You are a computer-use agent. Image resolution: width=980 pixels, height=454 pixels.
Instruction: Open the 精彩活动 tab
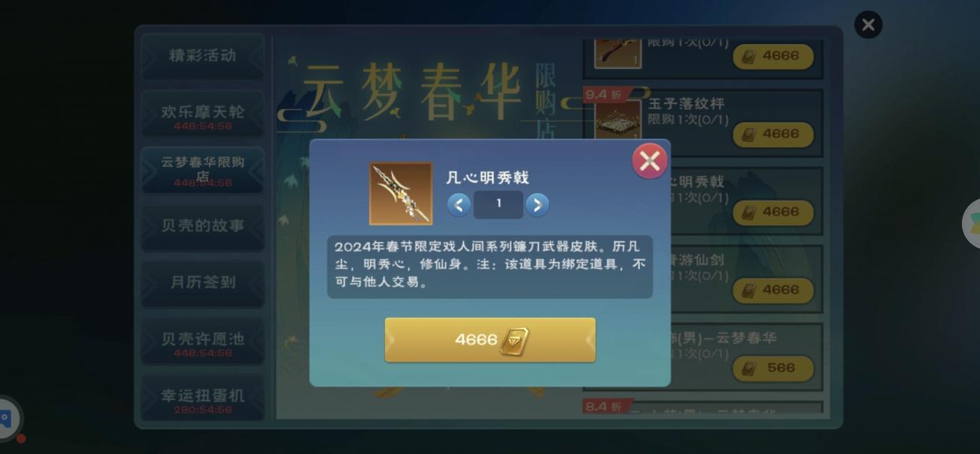tap(202, 56)
